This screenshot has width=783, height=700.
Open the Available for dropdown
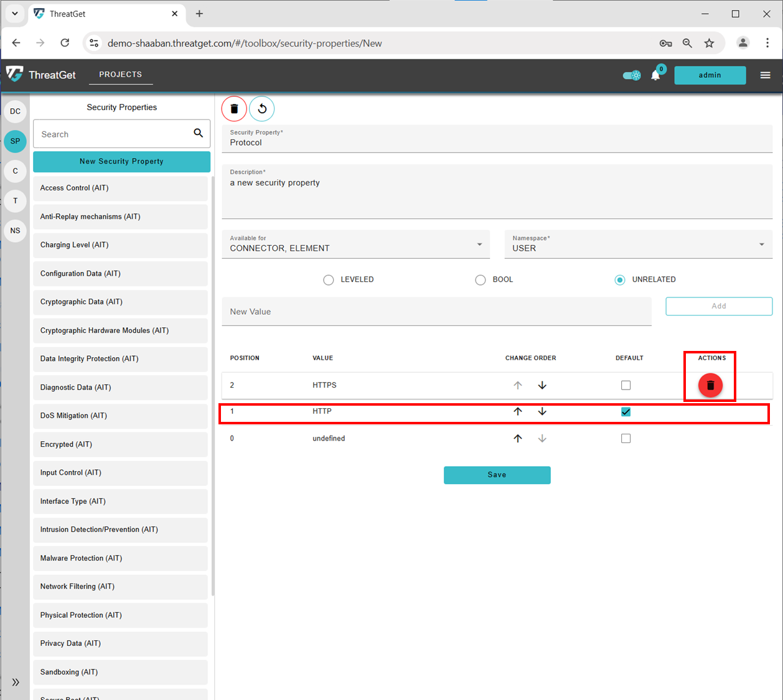point(479,244)
